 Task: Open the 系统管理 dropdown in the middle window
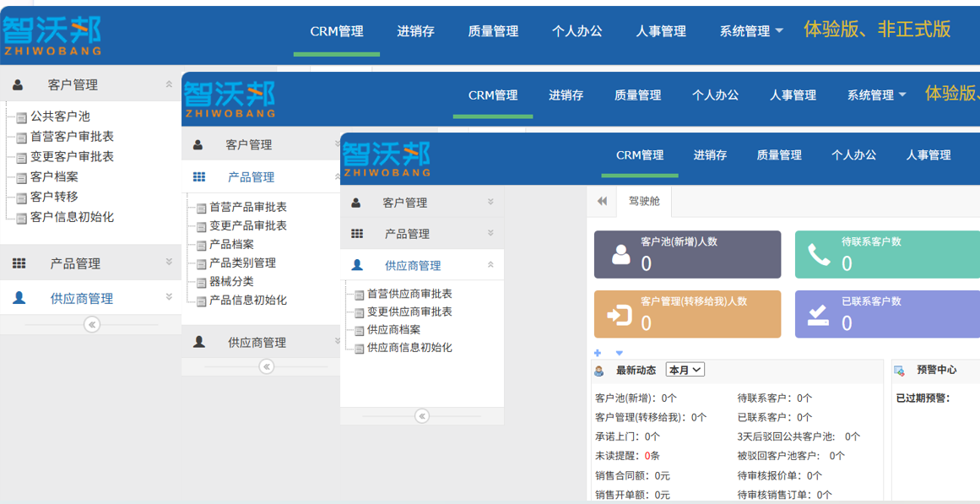(x=877, y=95)
